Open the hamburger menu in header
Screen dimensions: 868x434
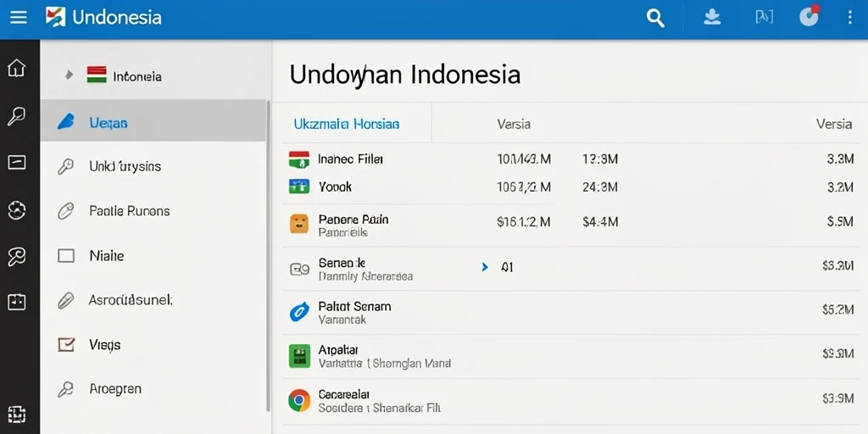pos(19,17)
